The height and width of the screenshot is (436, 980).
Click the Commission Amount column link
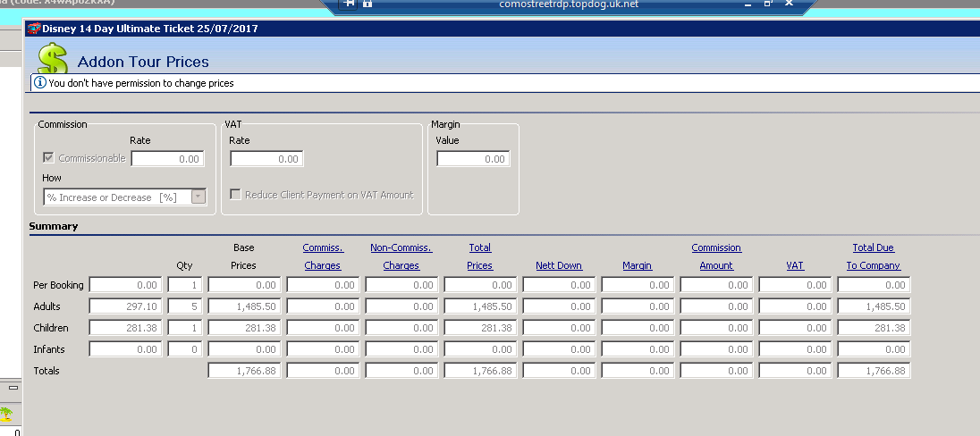pyautogui.click(x=716, y=256)
